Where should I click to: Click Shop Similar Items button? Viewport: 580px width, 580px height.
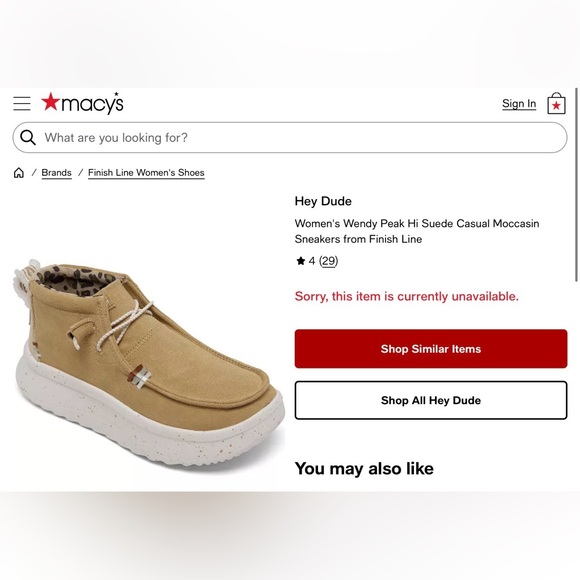[431, 349]
